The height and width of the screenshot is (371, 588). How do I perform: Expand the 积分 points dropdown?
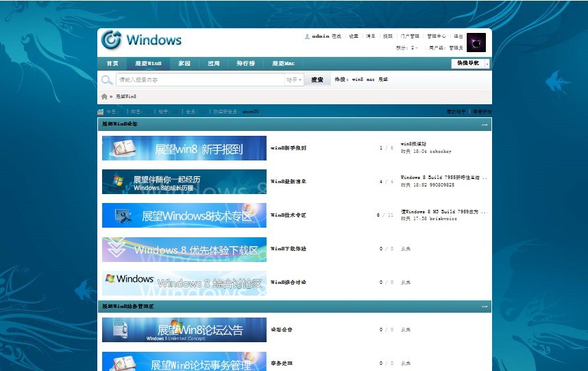click(x=416, y=48)
